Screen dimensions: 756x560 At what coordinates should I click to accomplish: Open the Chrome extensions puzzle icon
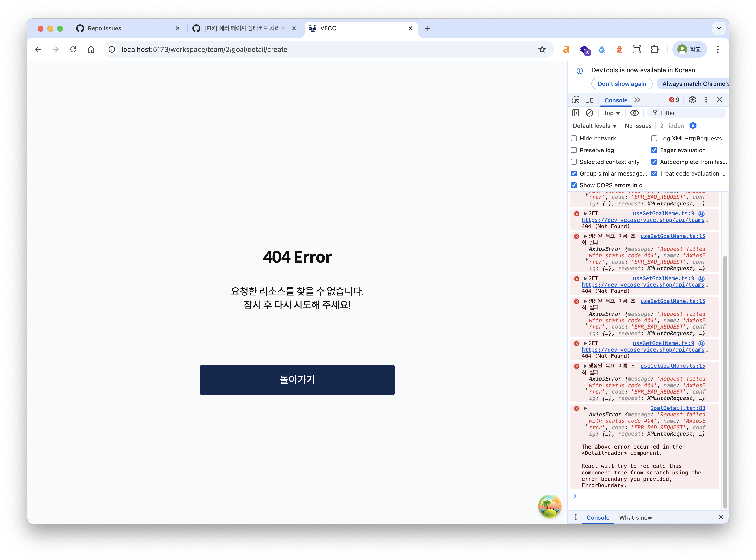(654, 50)
